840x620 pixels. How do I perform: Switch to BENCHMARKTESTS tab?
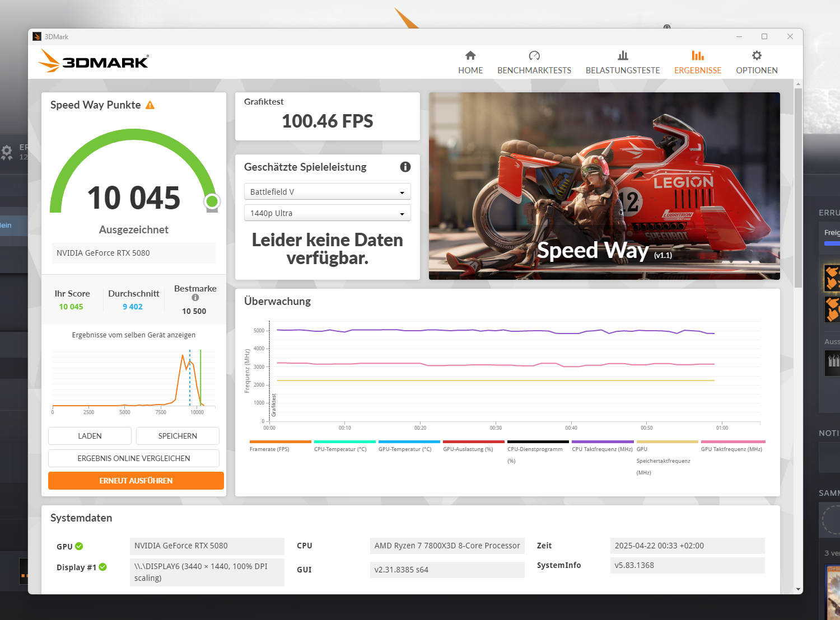click(534, 63)
